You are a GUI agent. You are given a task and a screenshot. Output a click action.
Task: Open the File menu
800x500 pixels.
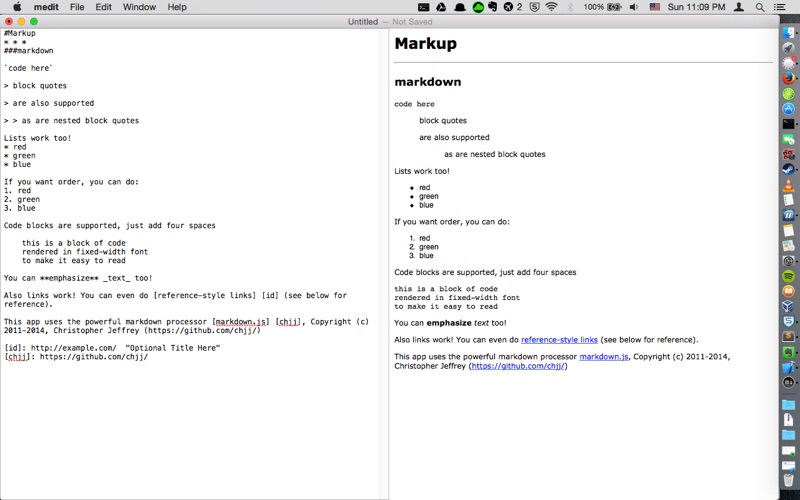tap(77, 7)
